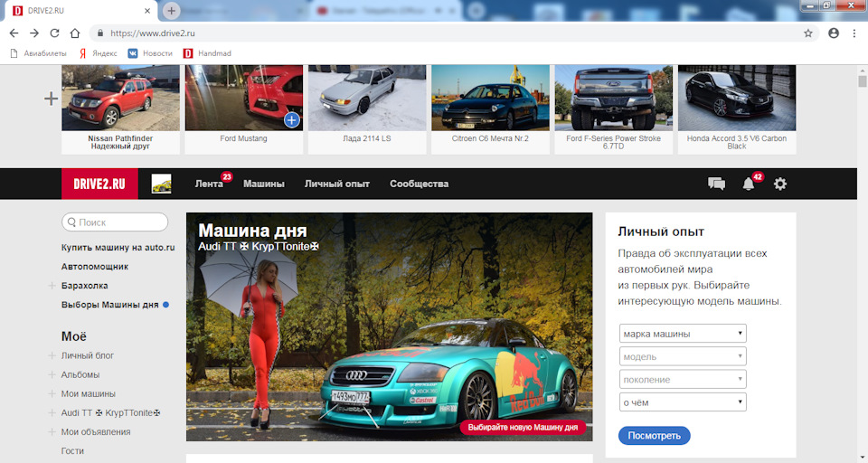Click Выбирайте новую Машину дня button
868x463 pixels.
tap(523, 428)
